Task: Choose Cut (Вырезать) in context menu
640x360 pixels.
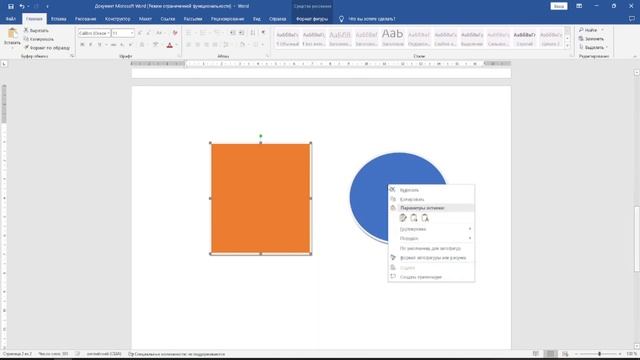Action: pyautogui.click(x=431, y=190)
